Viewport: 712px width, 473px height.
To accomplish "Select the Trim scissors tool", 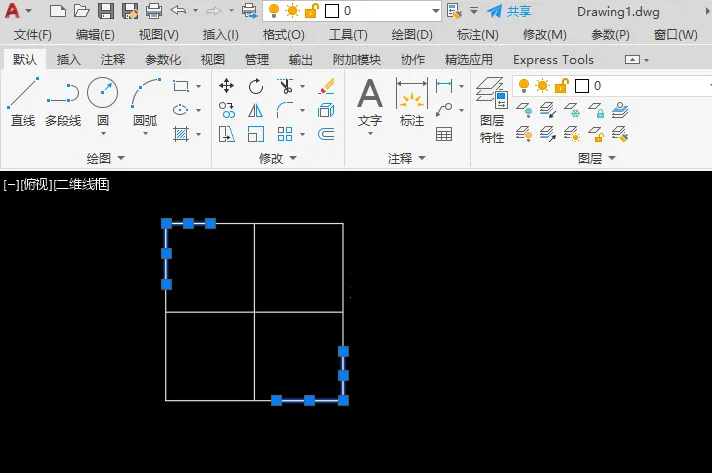I will pos(285,86).
